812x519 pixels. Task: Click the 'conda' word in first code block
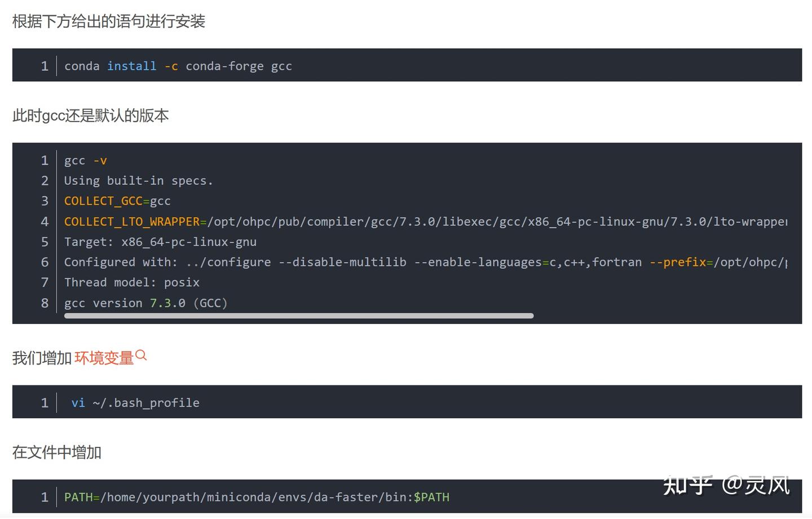pos(82,66)
